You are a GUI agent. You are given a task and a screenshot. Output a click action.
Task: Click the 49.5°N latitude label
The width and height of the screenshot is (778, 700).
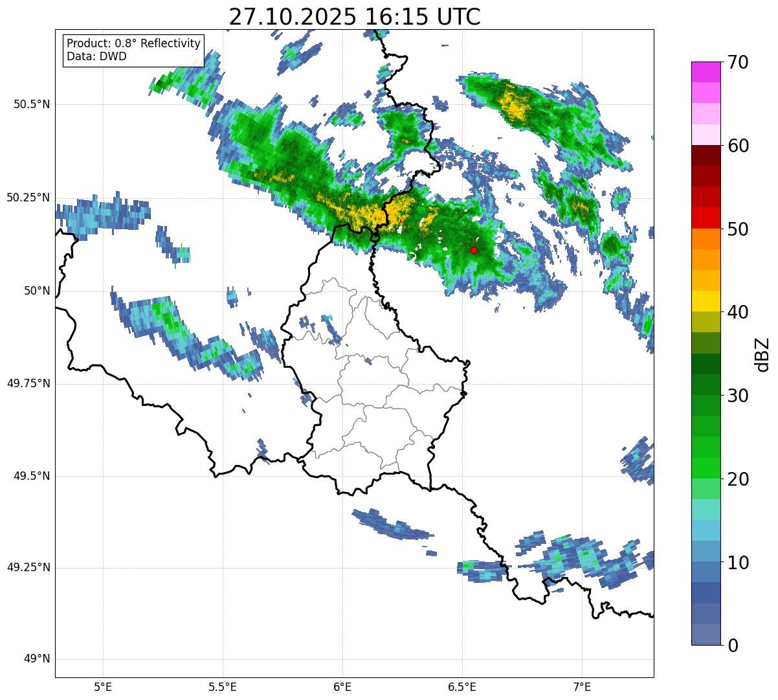click(32, 476)
